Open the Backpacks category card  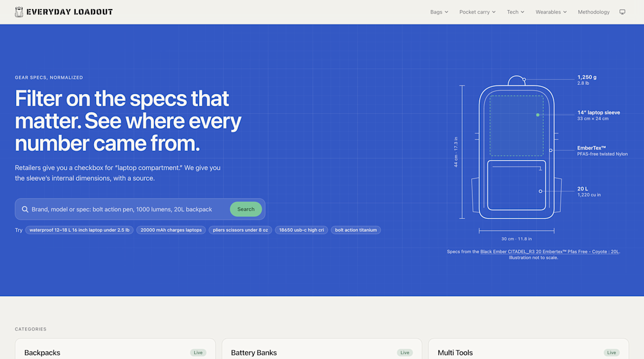tap(115, 349)
